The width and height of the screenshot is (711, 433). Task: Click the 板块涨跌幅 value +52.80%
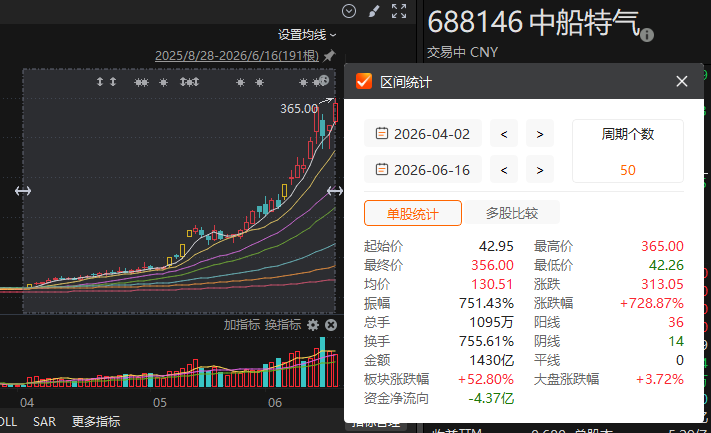click(486, 379)
